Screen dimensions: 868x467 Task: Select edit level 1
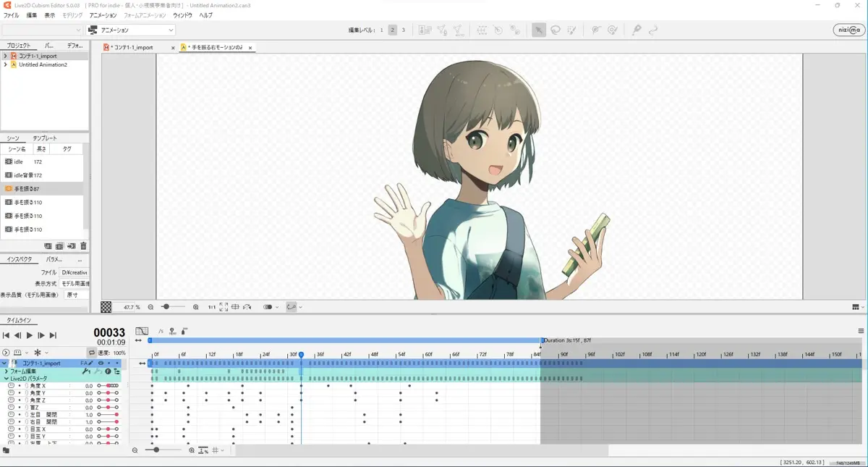click(381, 30)
